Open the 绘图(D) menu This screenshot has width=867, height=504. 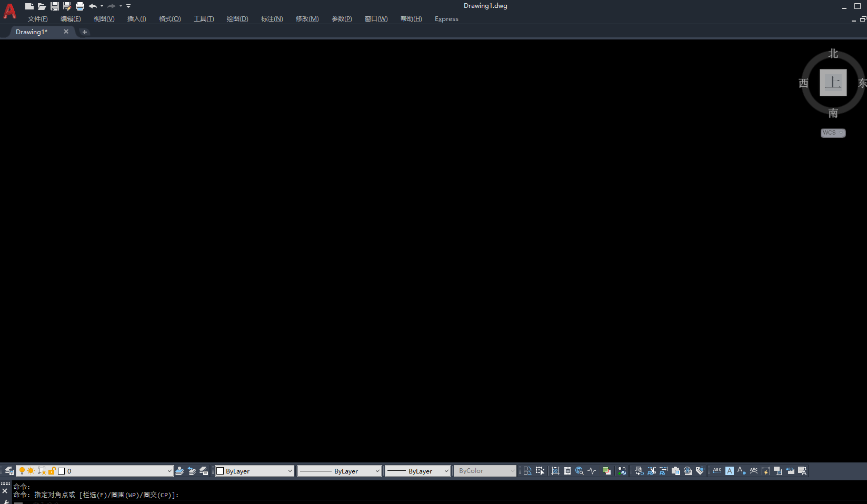click(x=237, y=18)
